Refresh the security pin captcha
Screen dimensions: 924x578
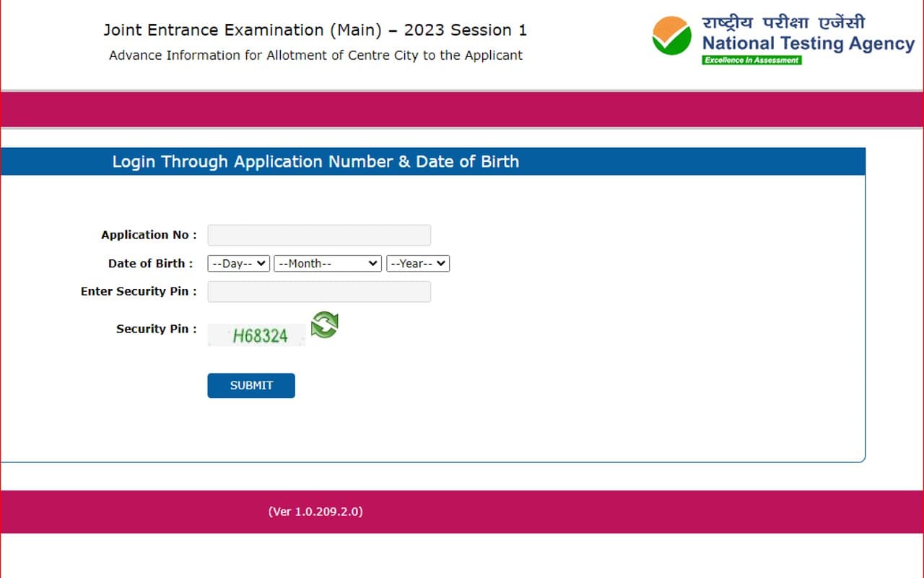(x=324, y=325)
